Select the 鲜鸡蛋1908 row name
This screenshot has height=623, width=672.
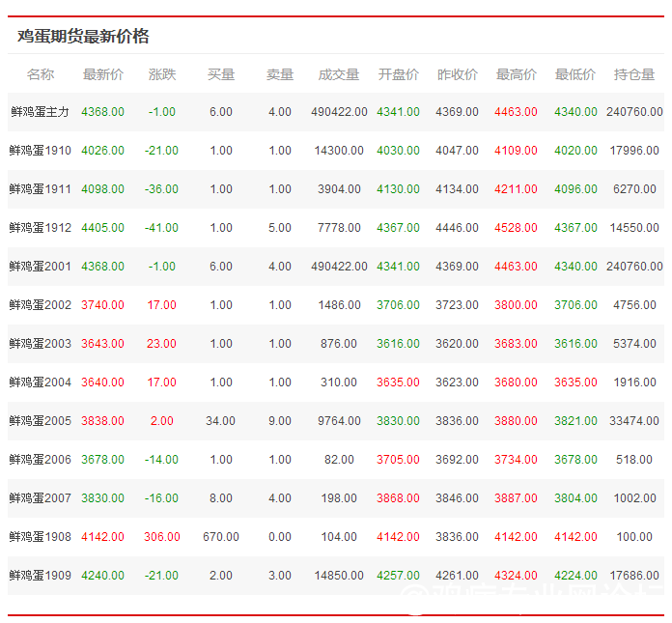click(40, 536)
